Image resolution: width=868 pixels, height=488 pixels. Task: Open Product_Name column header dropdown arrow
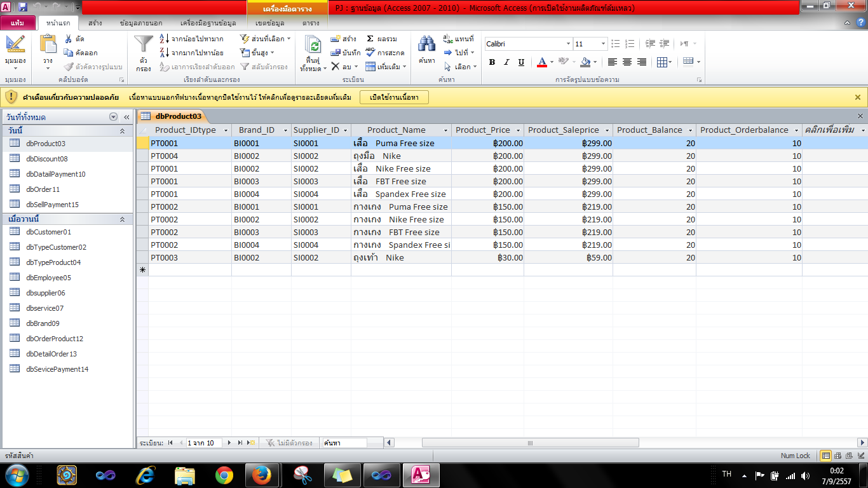[x=445, y=130]
